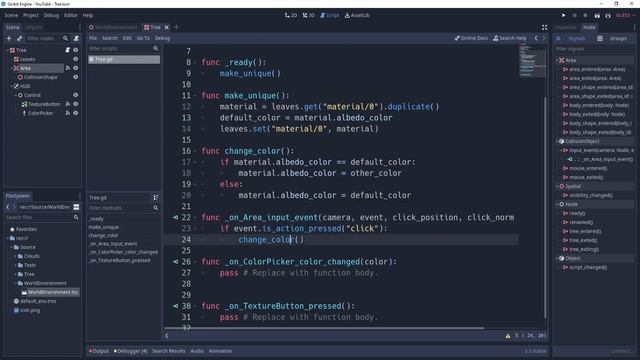
Task: Collapse the Control node in Scene tree
Action: click(16, 95)
